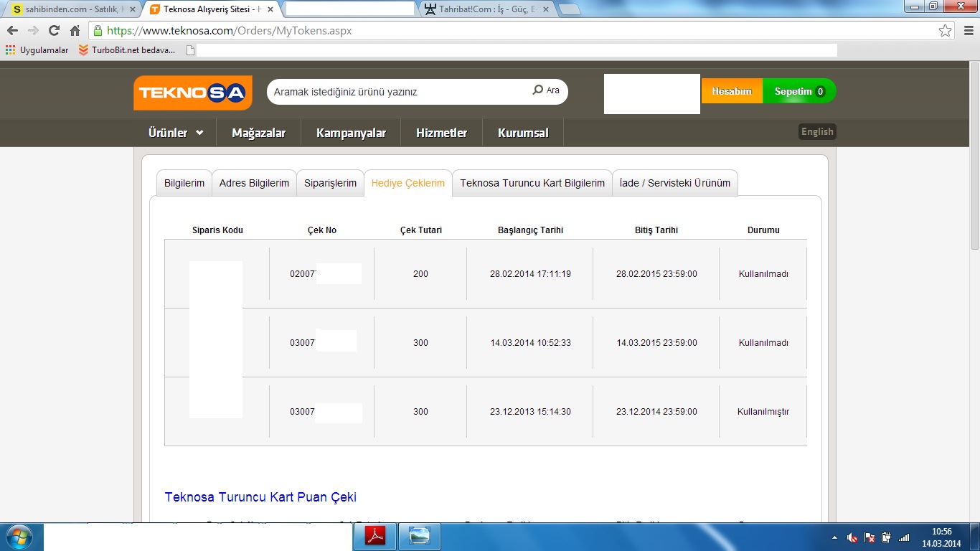The height and width of the screenshot is (551, 980).
Task: Click the Teknosa logo
Action: tap(192, 93)
